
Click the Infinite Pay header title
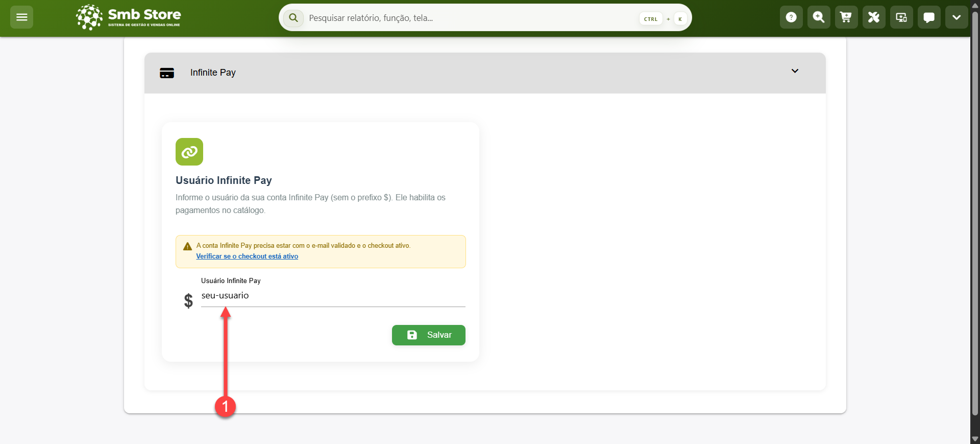pyautogui.click(x=213, y=73)
